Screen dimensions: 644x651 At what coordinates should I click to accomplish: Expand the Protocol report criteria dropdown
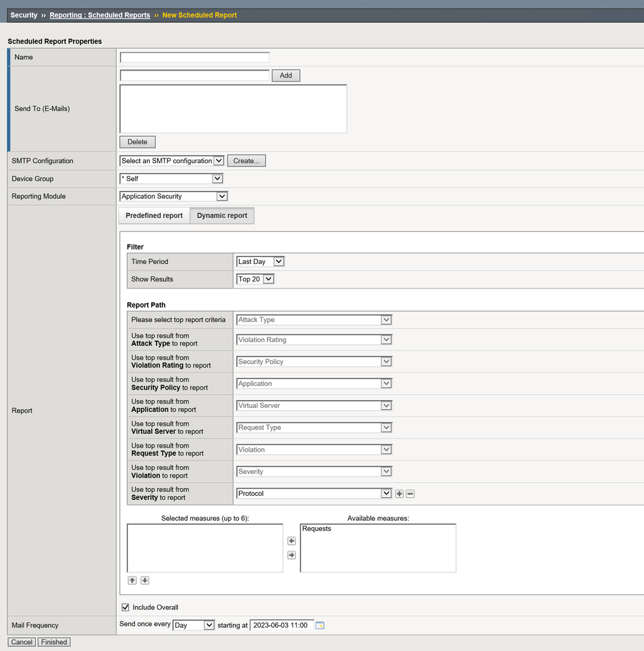(314, 494)
